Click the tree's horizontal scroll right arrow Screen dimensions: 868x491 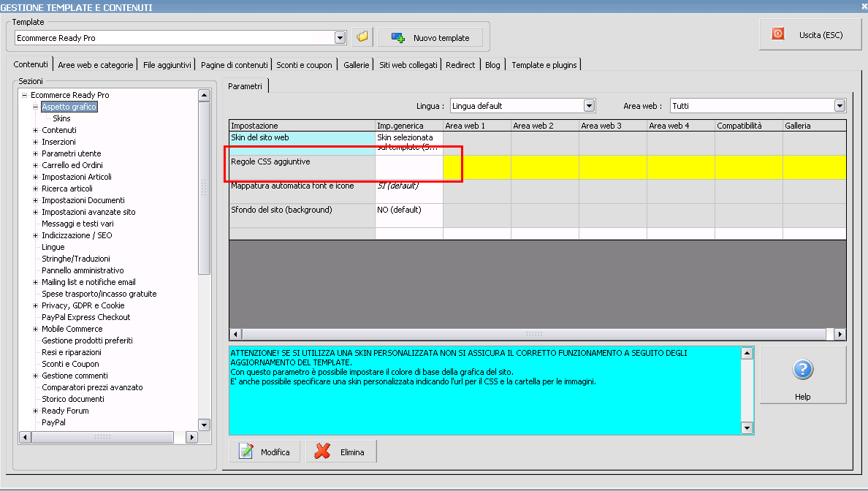(x=191, y=437)
